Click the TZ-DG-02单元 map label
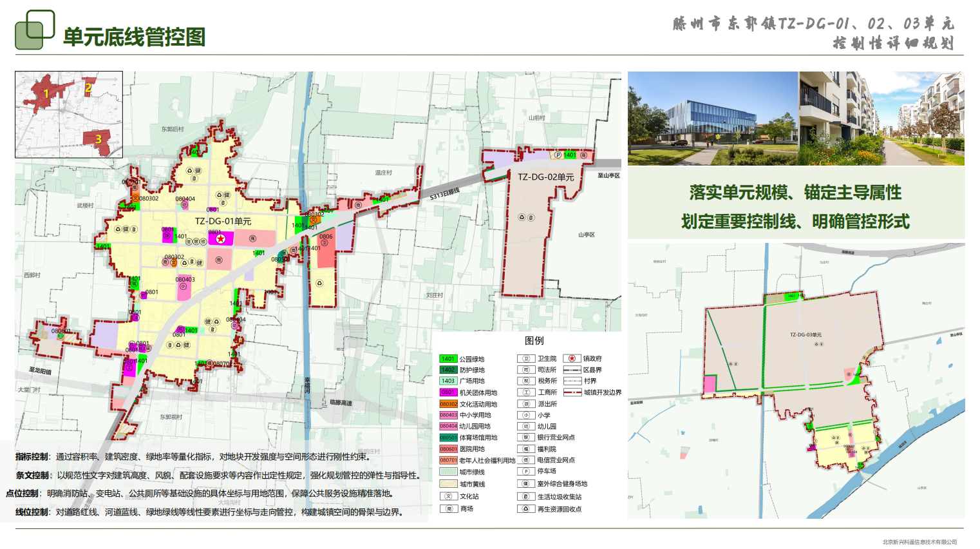This screenshot has height=549, width=980. click(545, 177)
